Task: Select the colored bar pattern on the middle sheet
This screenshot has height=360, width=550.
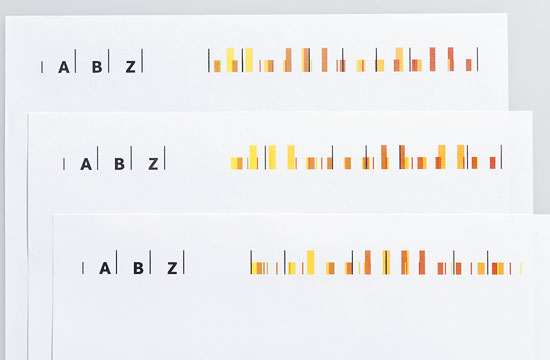Action: [x=367, y=157]
